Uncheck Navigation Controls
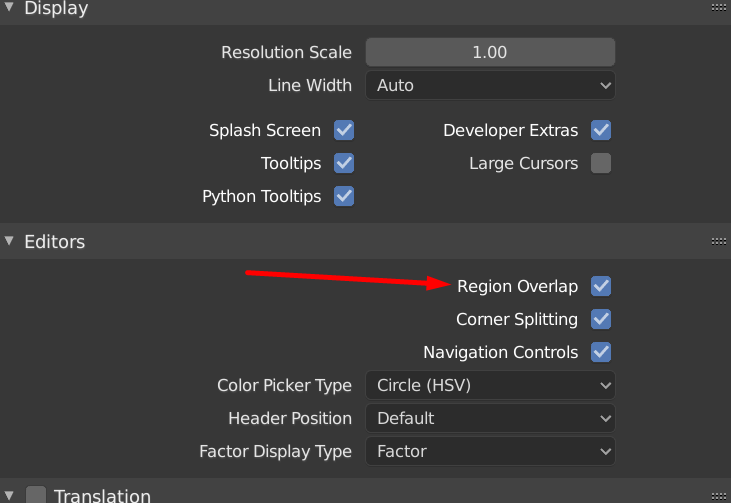The width and height of the screenshot is (731, 503). pyautogui.click(x=601, y=352)
